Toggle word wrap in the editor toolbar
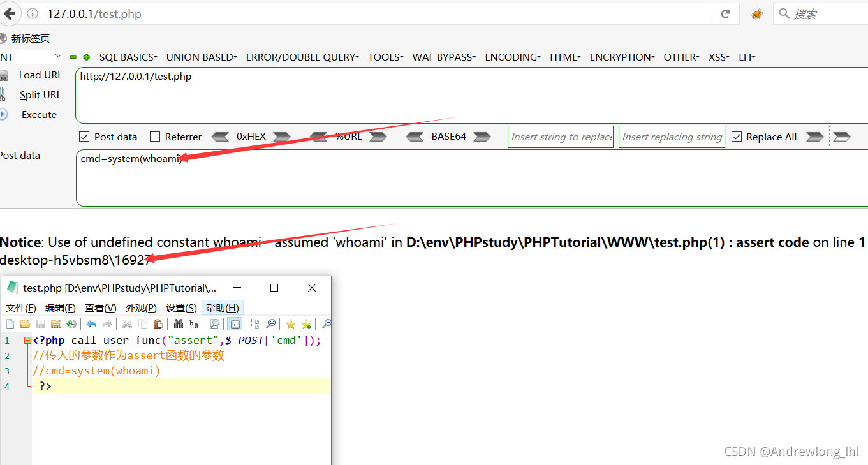 (x=234, y=324)
